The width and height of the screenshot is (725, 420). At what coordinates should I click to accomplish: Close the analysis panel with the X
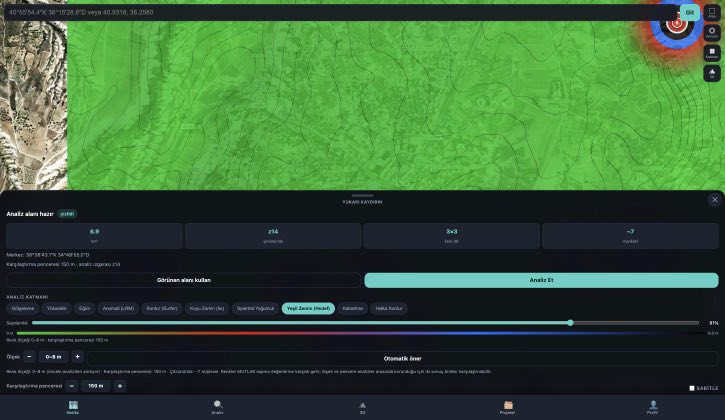point(715,199)
